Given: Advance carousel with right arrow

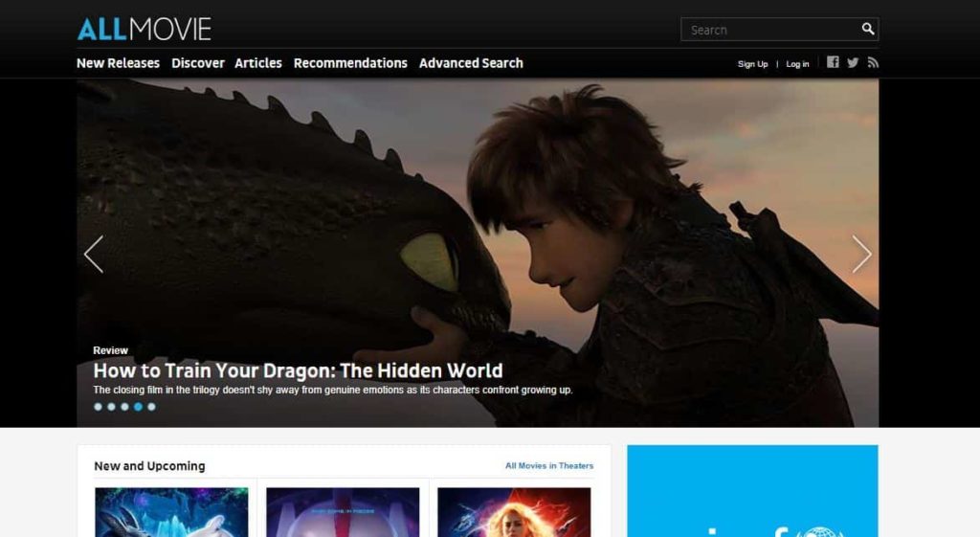Looking at the screenshot, I should coord(861,254).
